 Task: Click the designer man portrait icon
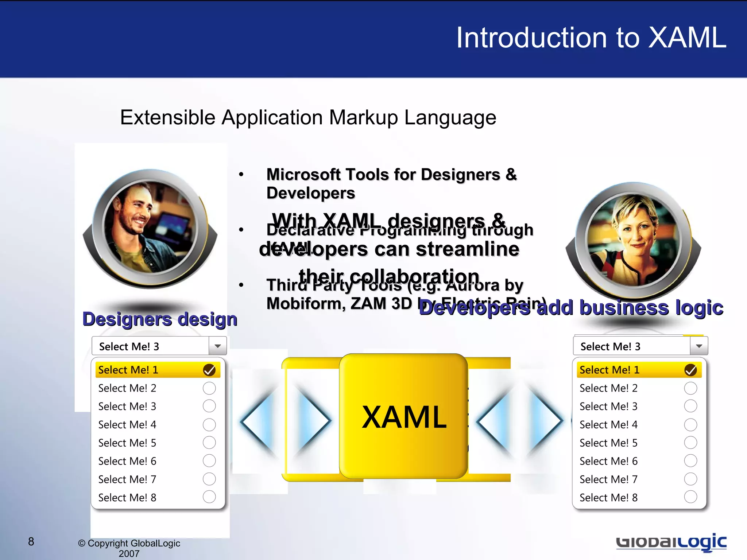point(150,227)
